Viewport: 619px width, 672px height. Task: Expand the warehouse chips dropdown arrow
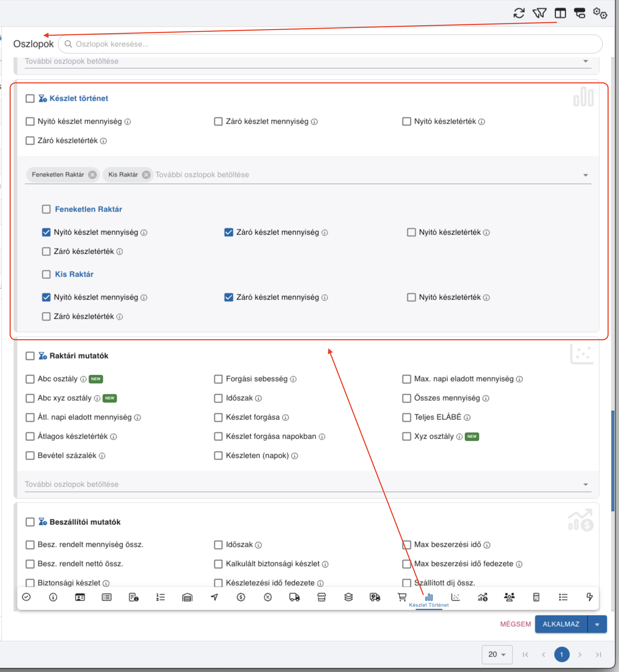coord(585,175)
